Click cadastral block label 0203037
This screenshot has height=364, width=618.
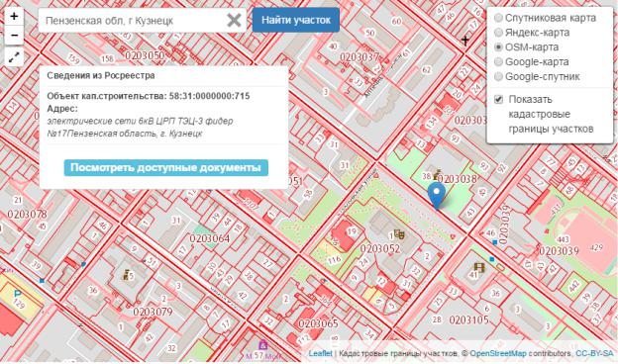click(x=360, y=57)
